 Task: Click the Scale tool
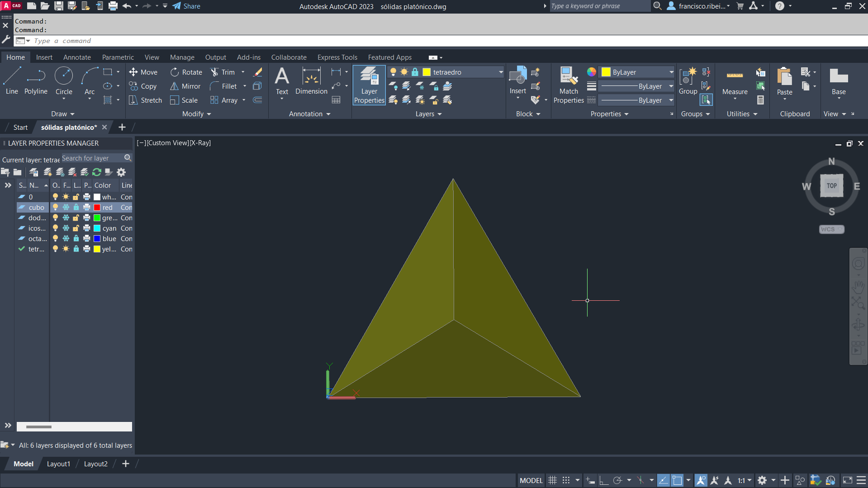pos(184,100)
